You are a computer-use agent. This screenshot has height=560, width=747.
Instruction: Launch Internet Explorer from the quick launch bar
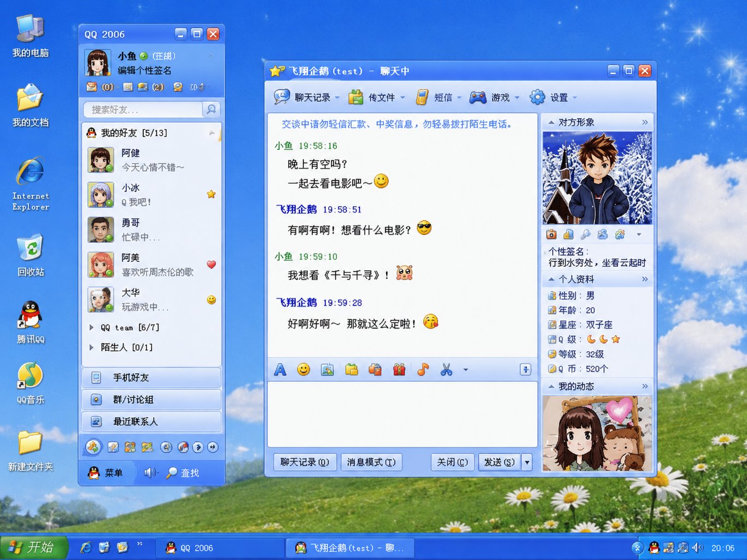pos(86,547)
